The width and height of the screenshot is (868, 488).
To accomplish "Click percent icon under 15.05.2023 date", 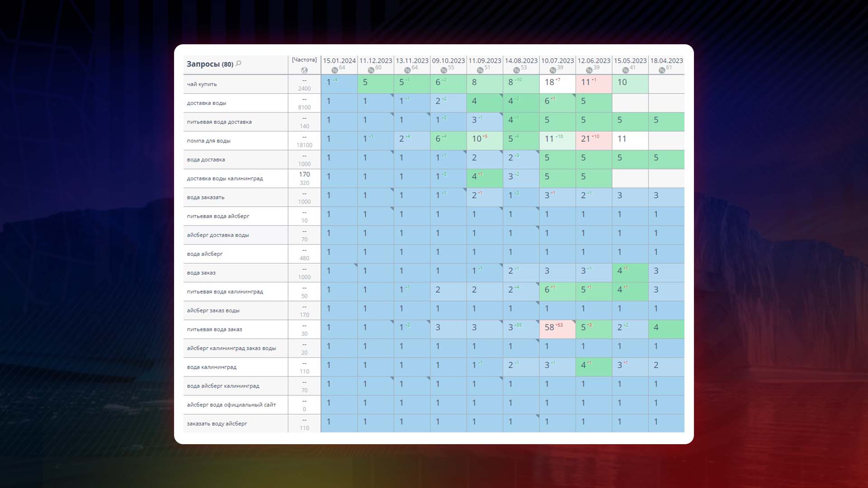I will pos(625,70).
